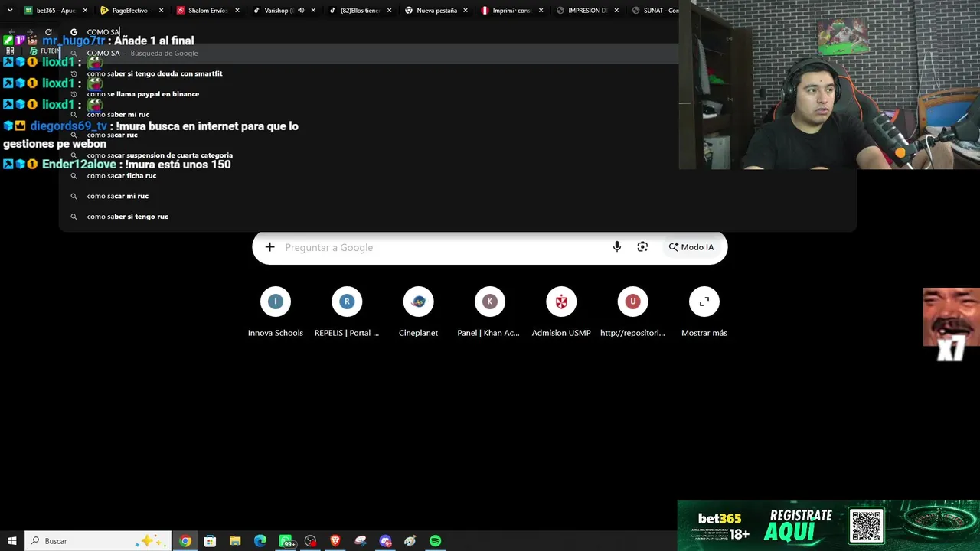Pick the suggestion como saber mi ruc
Viewport: 980px width, 551px height.
point(457,115)
